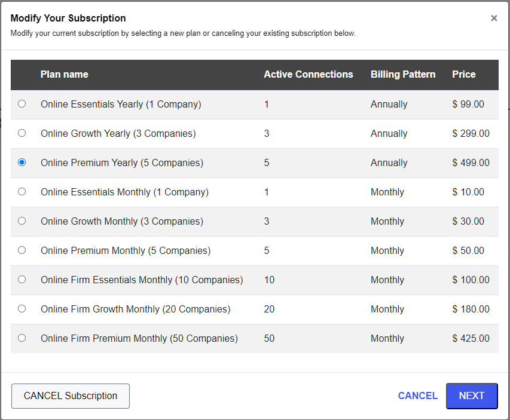Select the Online Premium Yearly plan radio button
Viewport: 510px width, 420px height.
[22, 162]
